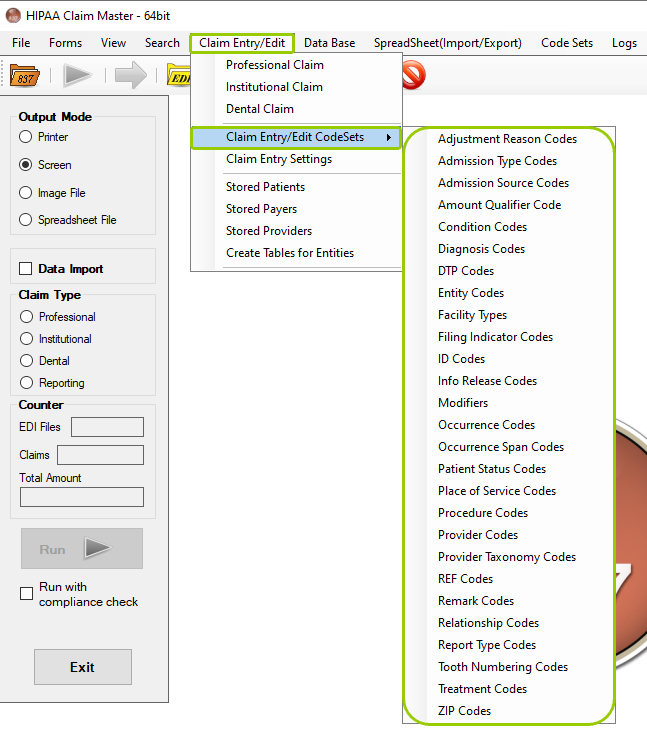This screenshot has height=733, width=647.
Task: Click the Run button
Action: coord(82,549)
